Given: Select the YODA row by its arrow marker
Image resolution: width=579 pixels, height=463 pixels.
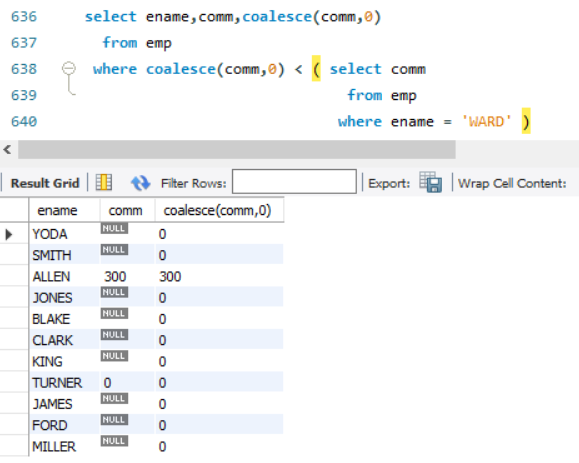Looking at the screenshot, I should [x=8, y=234].
